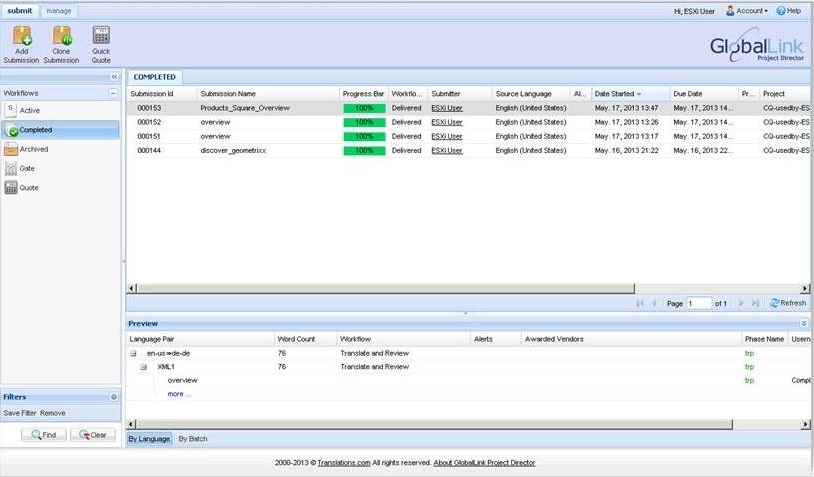The width and height of the screenshot is (814, 477).
Task: Select the overview item in Preview
Action: pos(182,380)
